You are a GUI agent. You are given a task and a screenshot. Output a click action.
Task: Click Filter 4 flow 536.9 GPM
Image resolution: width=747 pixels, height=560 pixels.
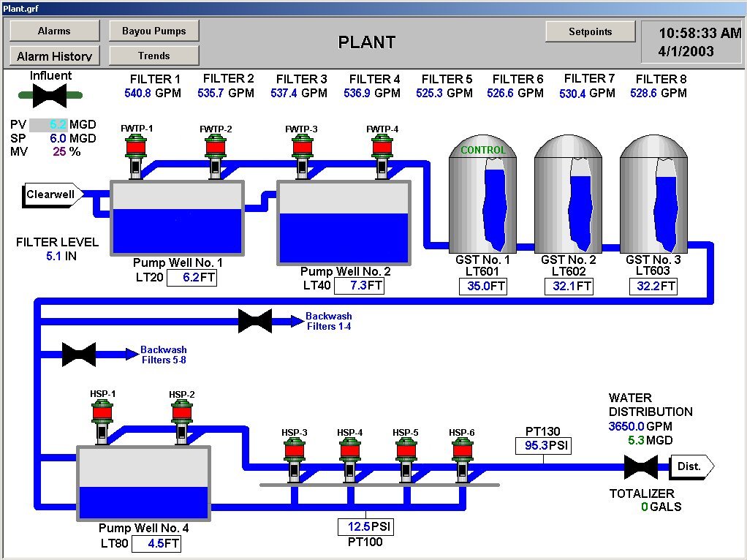tap(372, 93)
